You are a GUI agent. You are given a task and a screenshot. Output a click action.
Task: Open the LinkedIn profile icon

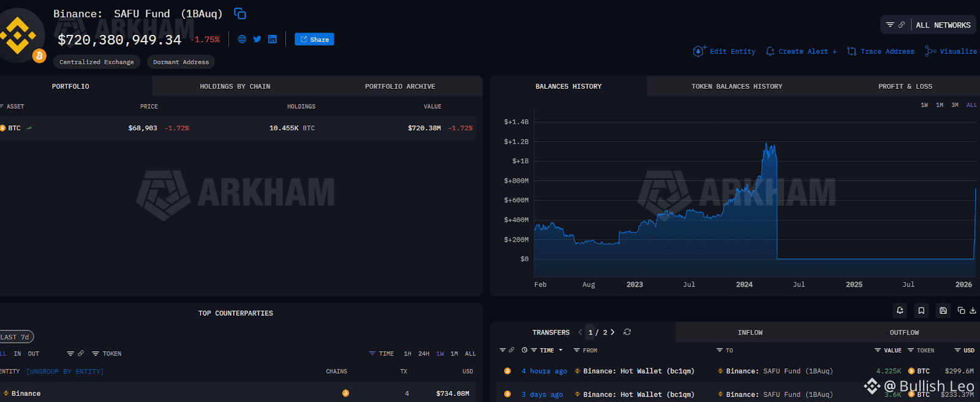pyautogui.click(x=273, y=39)
